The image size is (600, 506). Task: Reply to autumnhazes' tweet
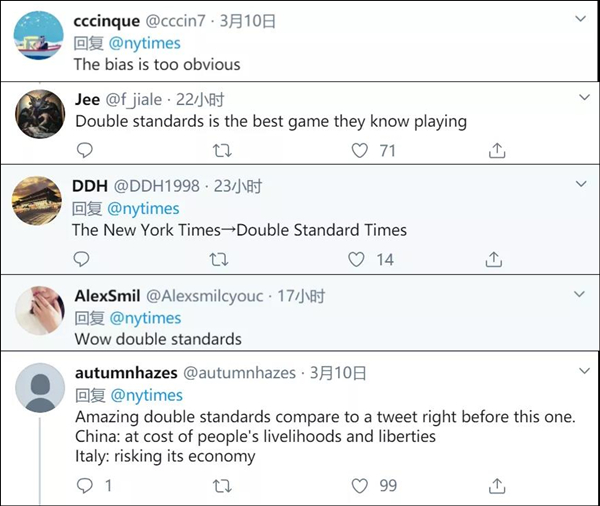coord(85,485)
